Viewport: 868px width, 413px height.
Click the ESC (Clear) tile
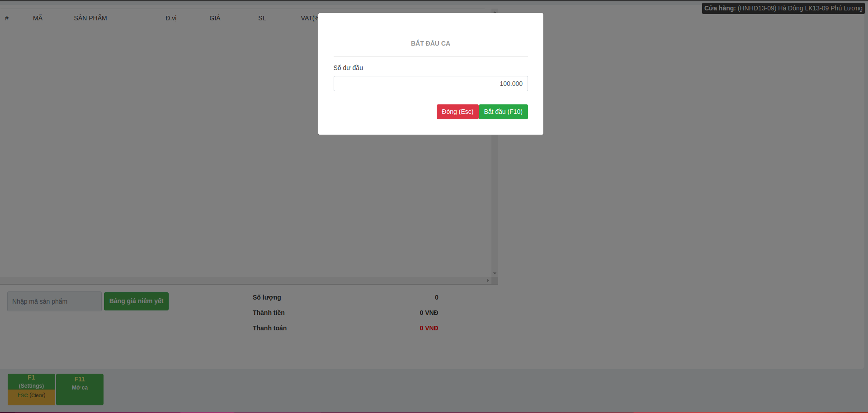click(31, 396)
